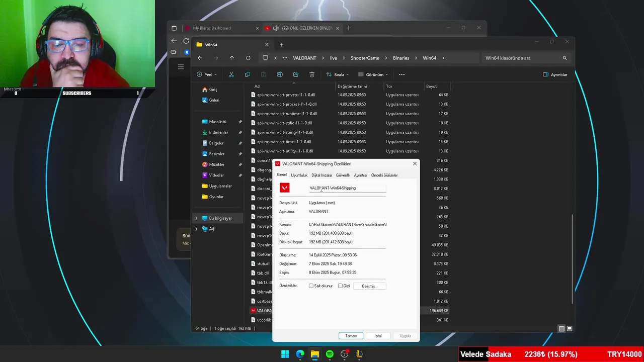Click the VALORANT logo icon in properties dialog
This screenshot has height=362, width=644.
point(285,188)
